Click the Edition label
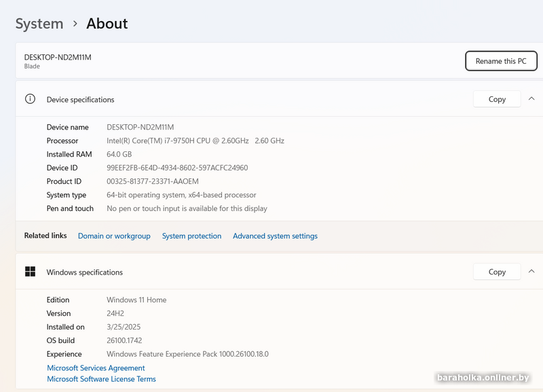The height and width of the screenshot is (392, 543). [x=58, y=300]
